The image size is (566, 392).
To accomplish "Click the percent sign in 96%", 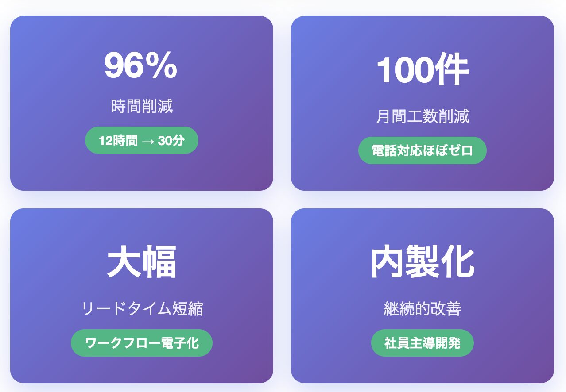I will click(x=165, y=66).
